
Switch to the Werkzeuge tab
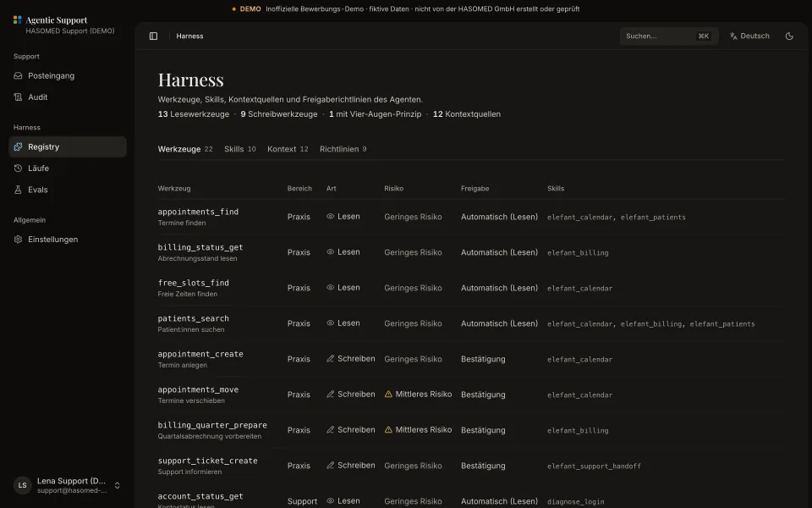point(185,149)
